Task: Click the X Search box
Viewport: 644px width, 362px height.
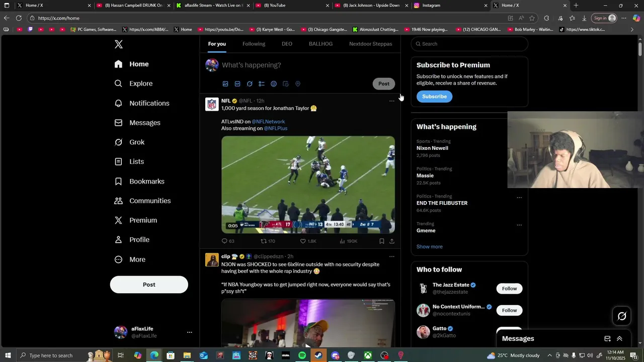Action: [469, 44]
